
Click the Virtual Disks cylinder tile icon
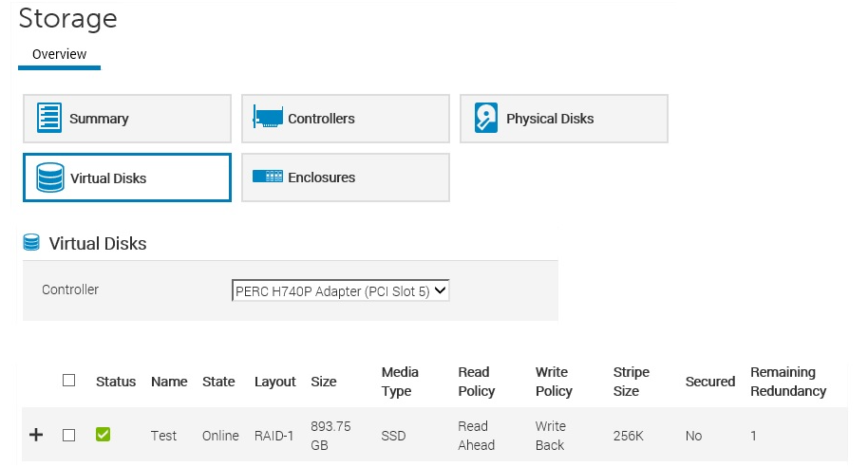pyautogui.click(x=49, y=177)
